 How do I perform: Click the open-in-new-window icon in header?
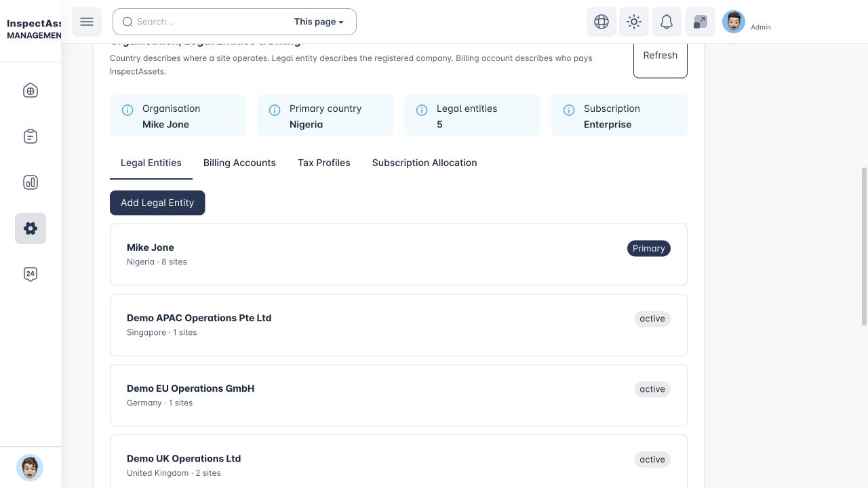(701, 22)
